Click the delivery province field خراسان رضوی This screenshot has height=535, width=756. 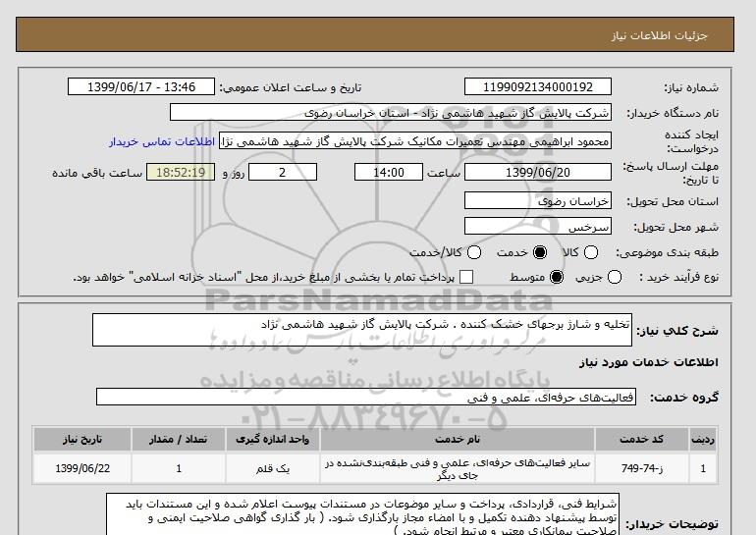pyautogui.click(x=538, y=201)
